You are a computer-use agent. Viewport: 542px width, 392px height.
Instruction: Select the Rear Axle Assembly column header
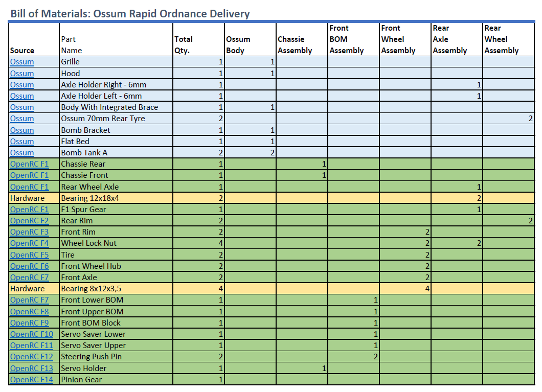click(x=457, y=39)
